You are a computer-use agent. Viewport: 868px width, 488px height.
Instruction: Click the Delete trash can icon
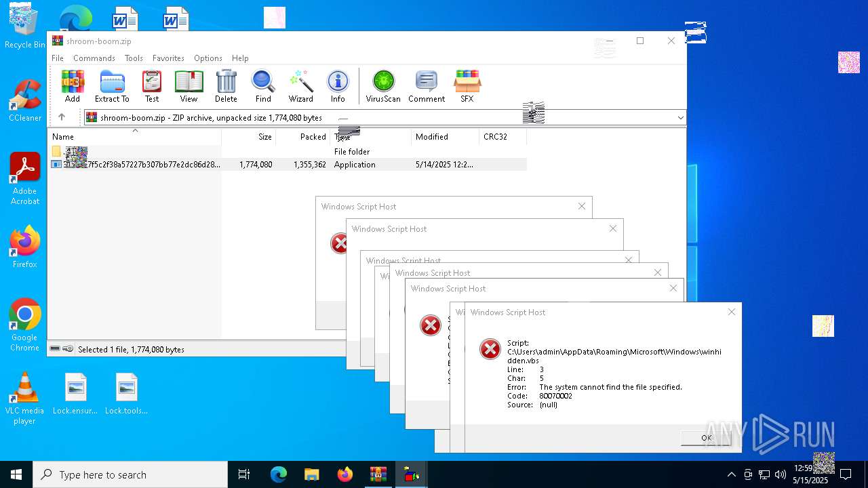click(226, 86)
